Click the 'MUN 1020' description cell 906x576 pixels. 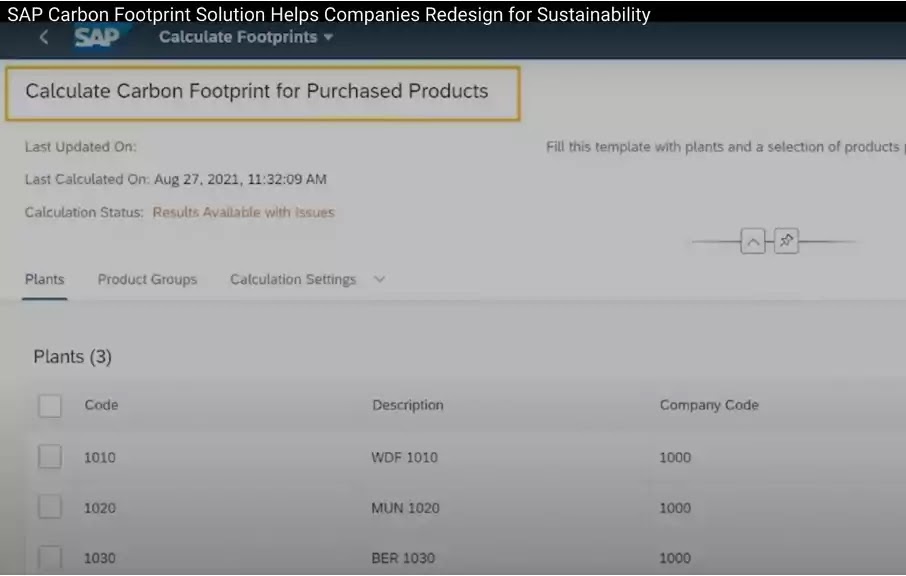tap(405, 508)
